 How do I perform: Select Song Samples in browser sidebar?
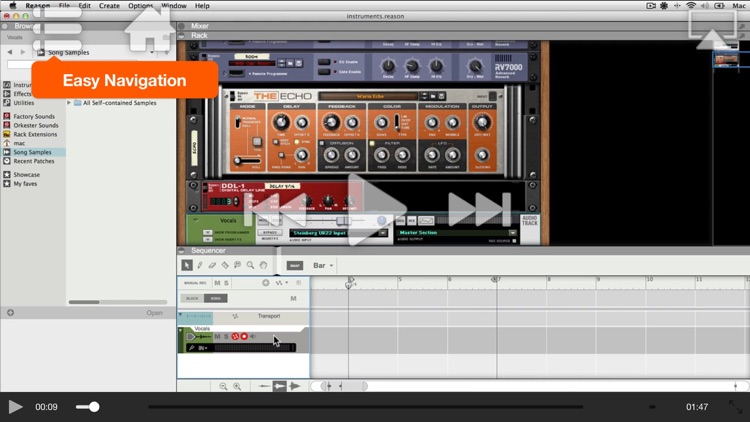click(33, 152)
